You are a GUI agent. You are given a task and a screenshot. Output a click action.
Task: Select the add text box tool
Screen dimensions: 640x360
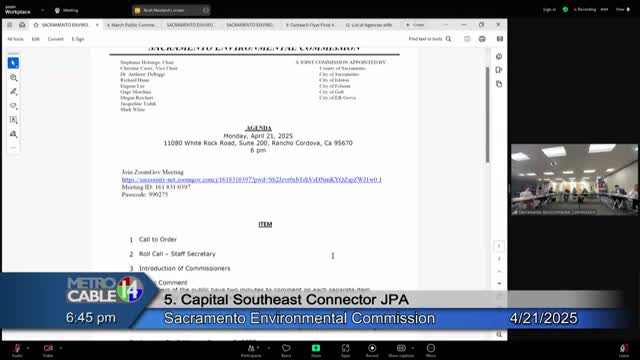click(x=13, y=120)
